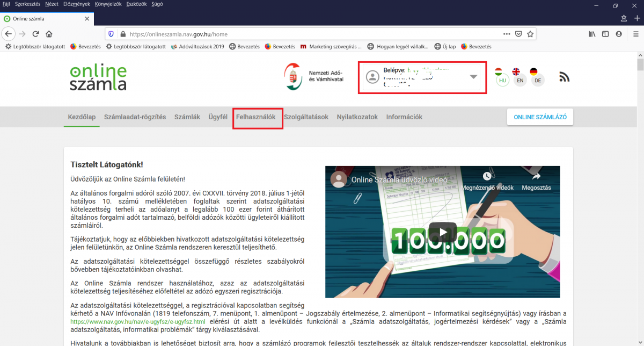Switch language to Hungarian (HU)
644x346 pixels.
pos(502,81)
